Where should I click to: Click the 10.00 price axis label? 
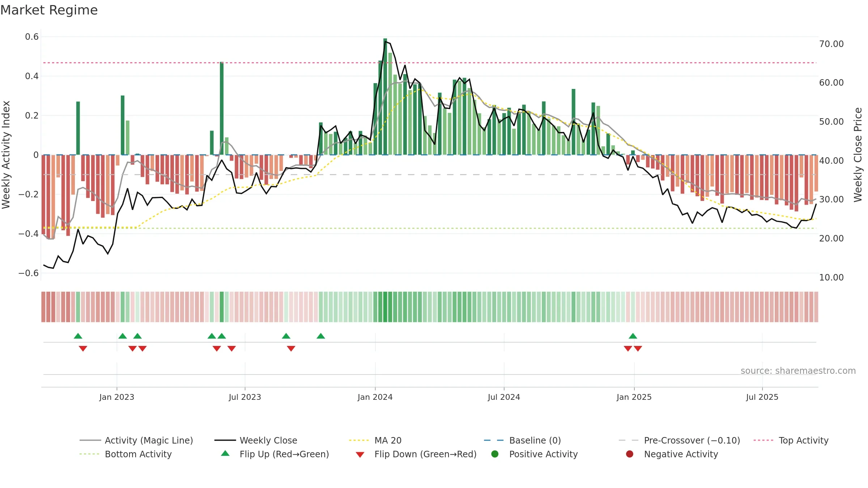tap(831, 277)
